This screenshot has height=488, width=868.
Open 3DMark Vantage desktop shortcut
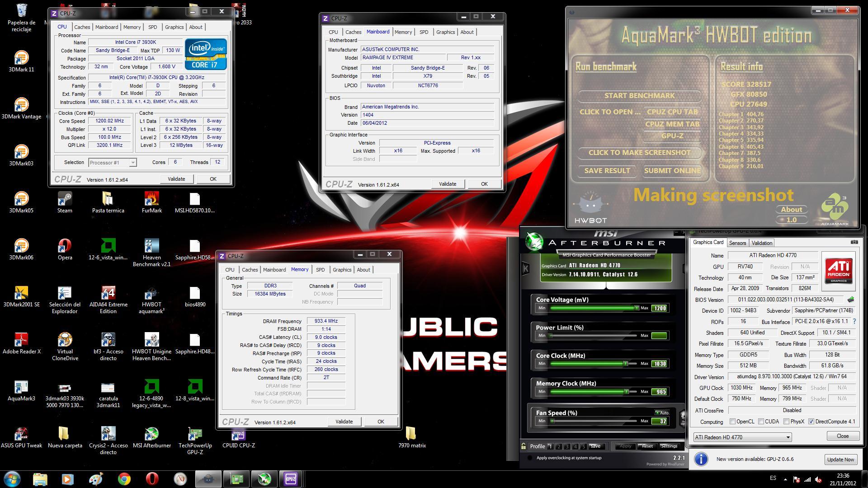(x=21, y=108)
